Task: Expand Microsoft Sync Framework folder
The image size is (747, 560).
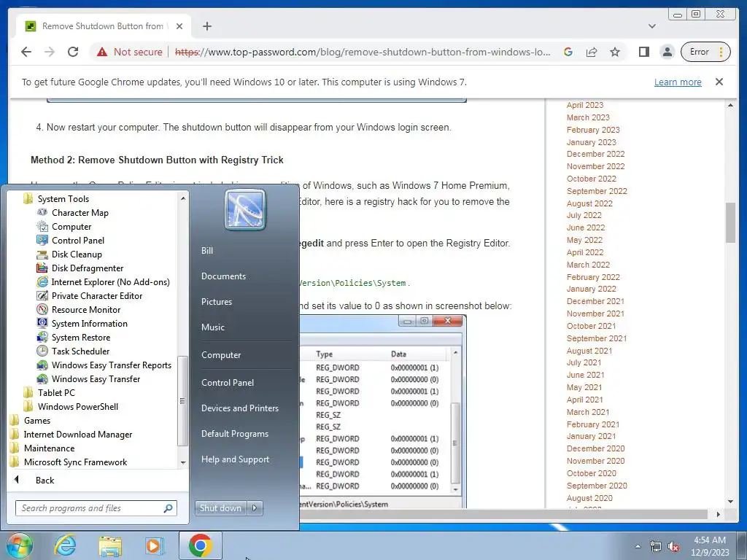Action: 75,462
